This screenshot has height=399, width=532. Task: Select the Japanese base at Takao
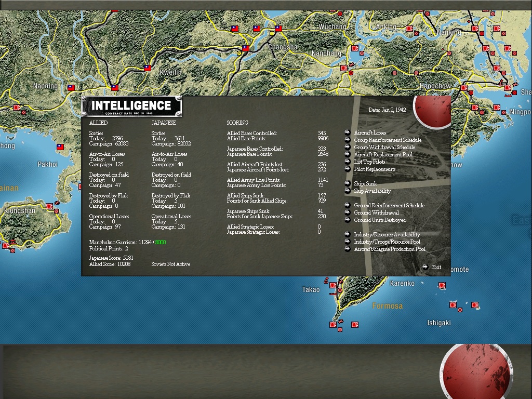pyautogui.click(x=333, y=285)
